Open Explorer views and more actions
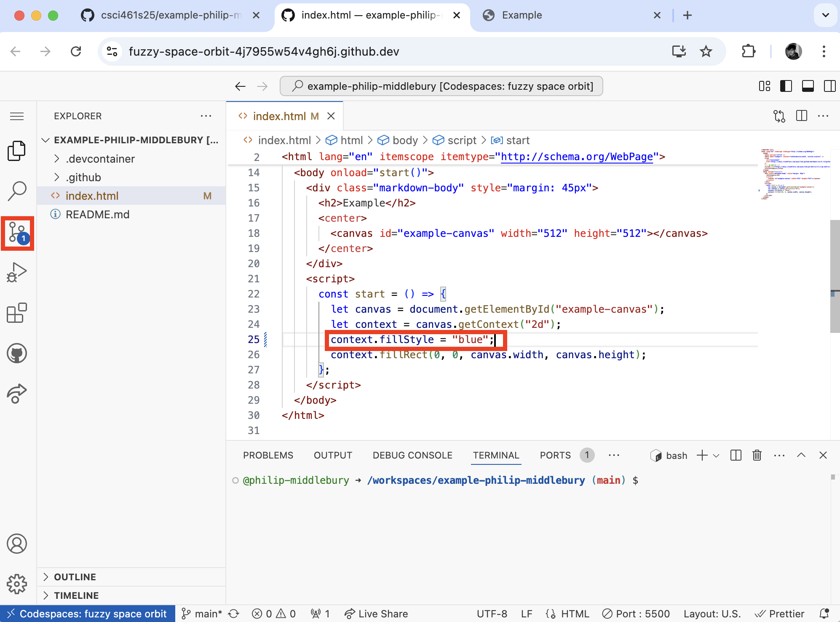This screenshot has height=622, width=840. pyautogui.click(x=206, y=116)
